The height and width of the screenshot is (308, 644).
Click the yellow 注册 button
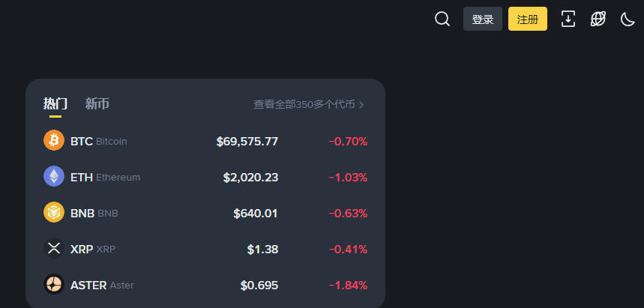point(528,19)
